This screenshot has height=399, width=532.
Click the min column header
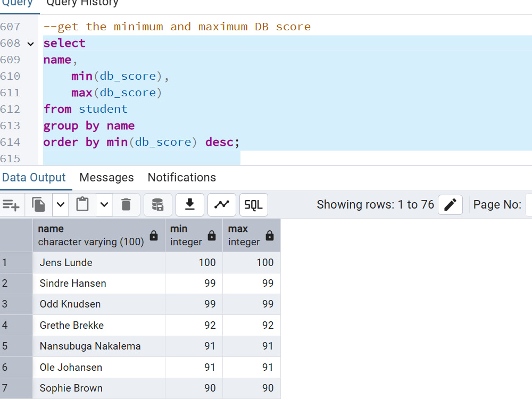(x=194, y=235)
